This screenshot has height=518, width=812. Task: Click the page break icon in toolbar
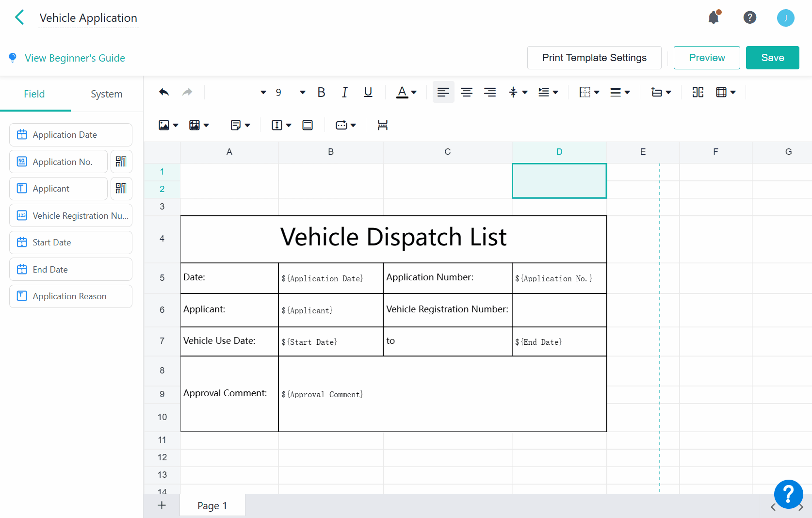[383, 125]
